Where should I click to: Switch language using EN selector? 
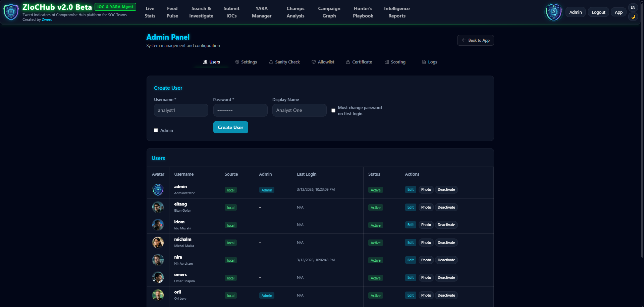[633, 7]
